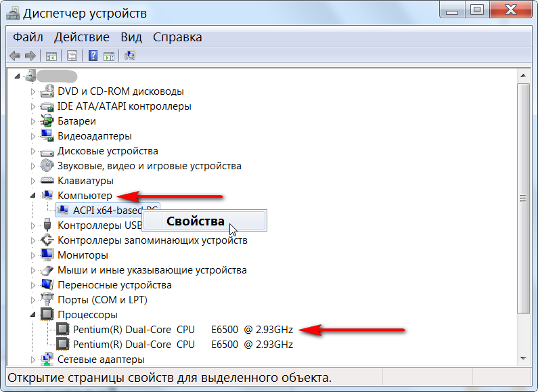Choose Свойства in the context menu

[205, 221]
